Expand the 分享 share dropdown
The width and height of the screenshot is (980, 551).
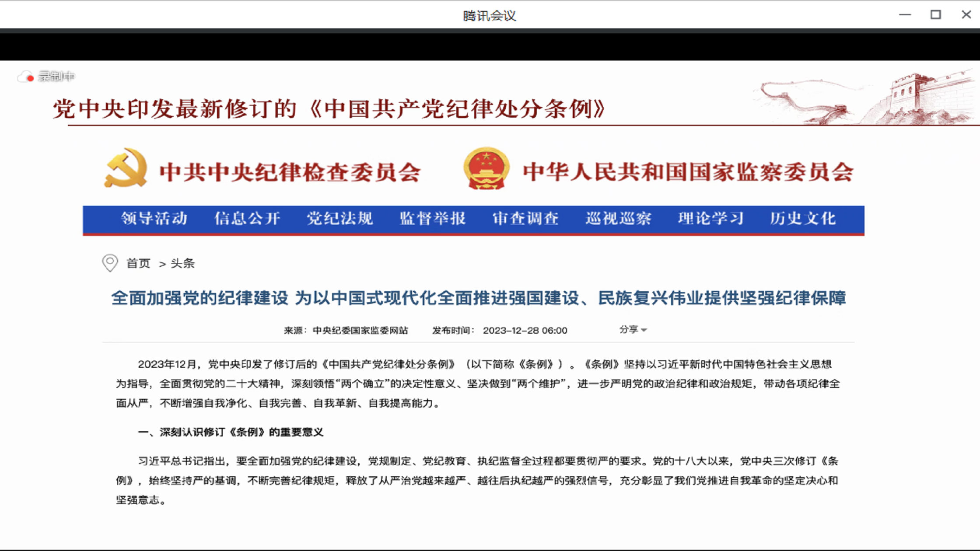pos(633,330)
